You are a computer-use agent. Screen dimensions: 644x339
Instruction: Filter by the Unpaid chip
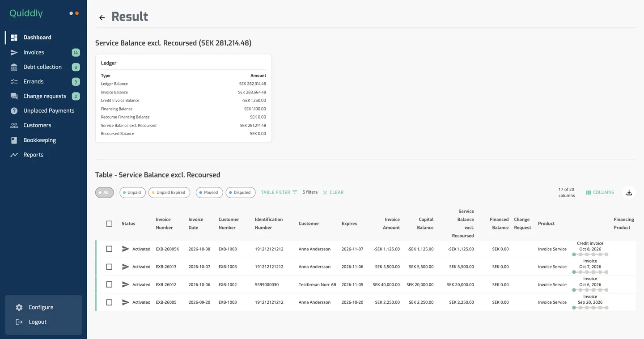(132, 192)
